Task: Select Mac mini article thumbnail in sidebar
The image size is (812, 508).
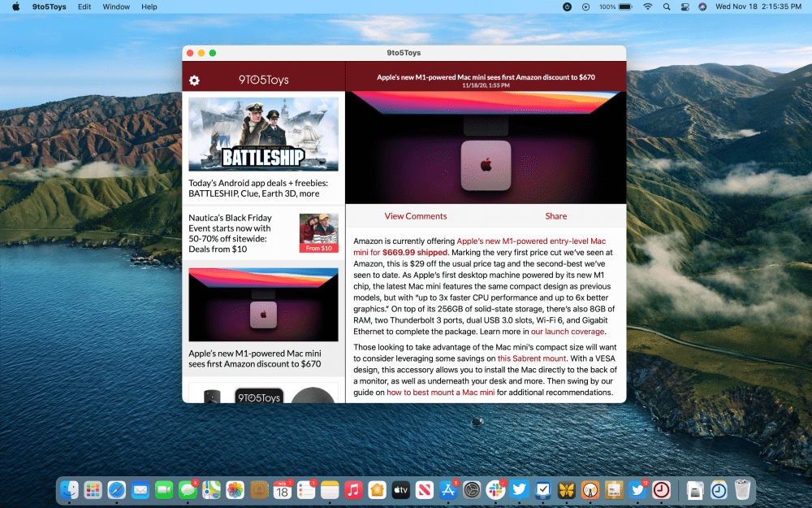Action: [263, 305]
